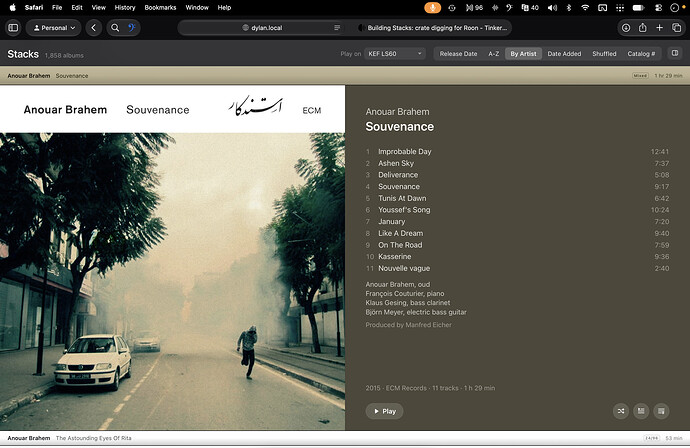Play track 7 January
The image size is (690, 448).
point(517,221)
